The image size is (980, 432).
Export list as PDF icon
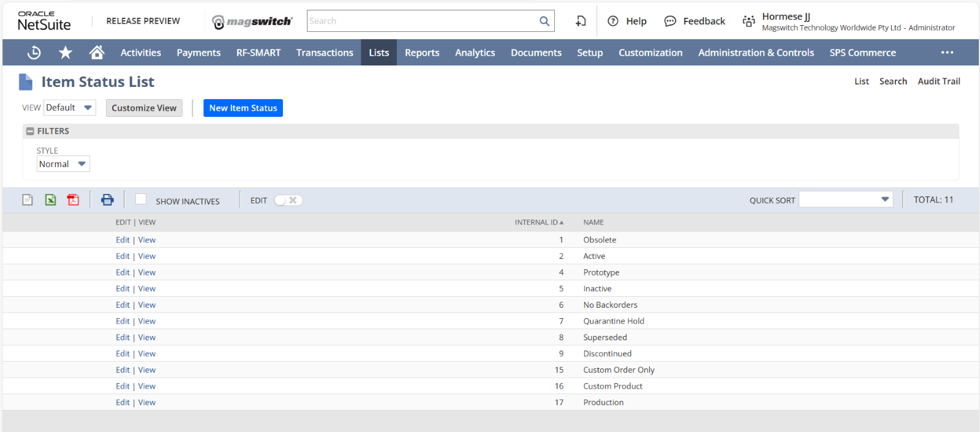coord(73,200)
